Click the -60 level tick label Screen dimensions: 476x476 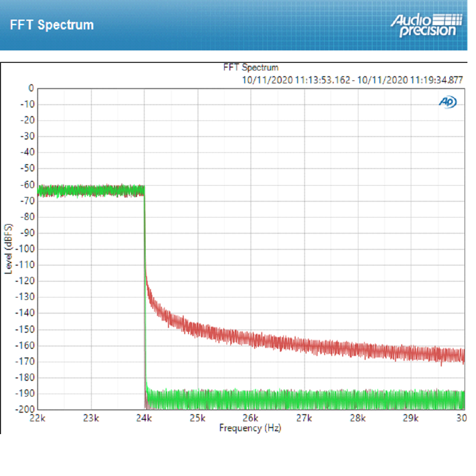click(x=27, y=185)
